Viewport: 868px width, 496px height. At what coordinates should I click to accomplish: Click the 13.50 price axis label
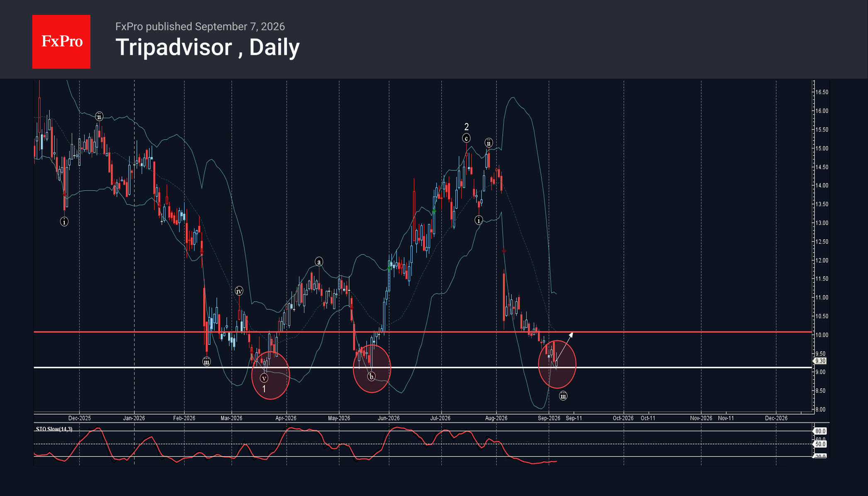point(822,204)
